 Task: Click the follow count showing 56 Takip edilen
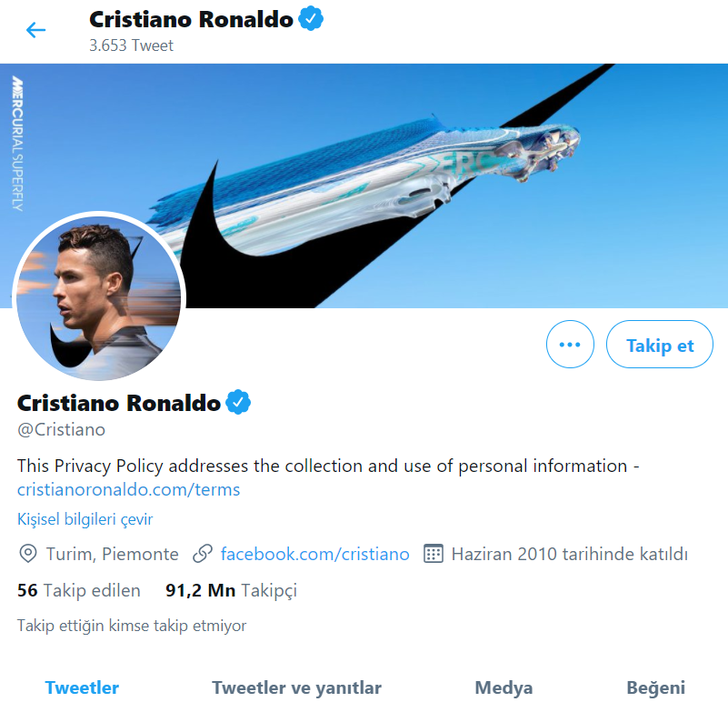click(77, 590)
